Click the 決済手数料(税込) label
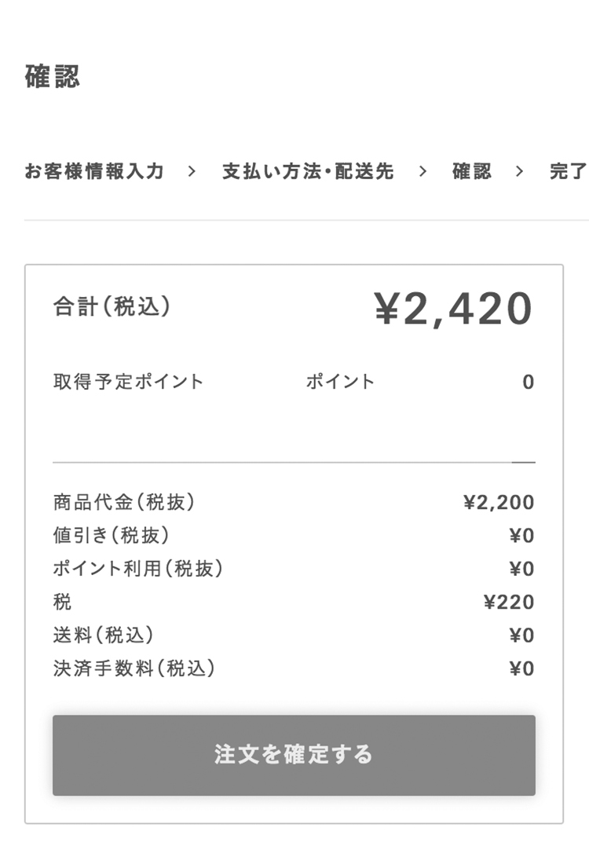Image resolution: width=589 pixels, height=868 pixels. 134,668
